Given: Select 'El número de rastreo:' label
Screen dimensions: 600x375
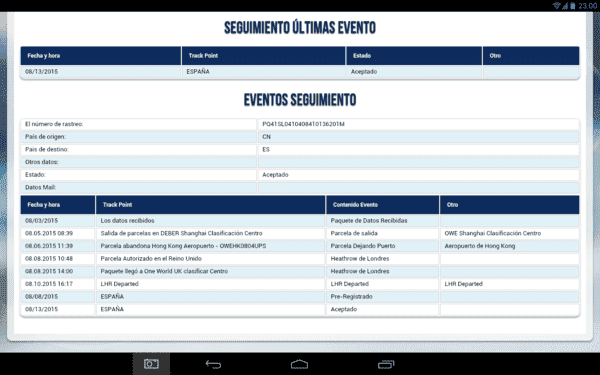Looking at the screenshot, I should pos(54,124).
